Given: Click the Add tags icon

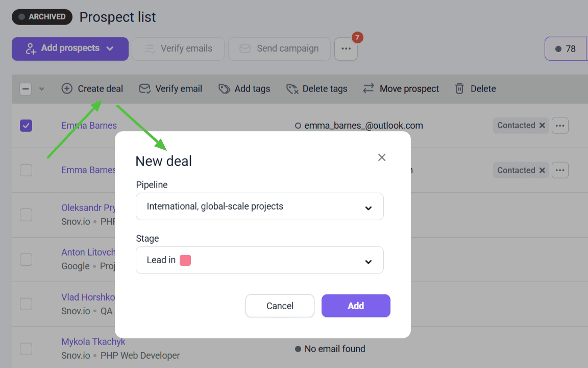Looking at the screenshot, I should [x=224, y=89].
